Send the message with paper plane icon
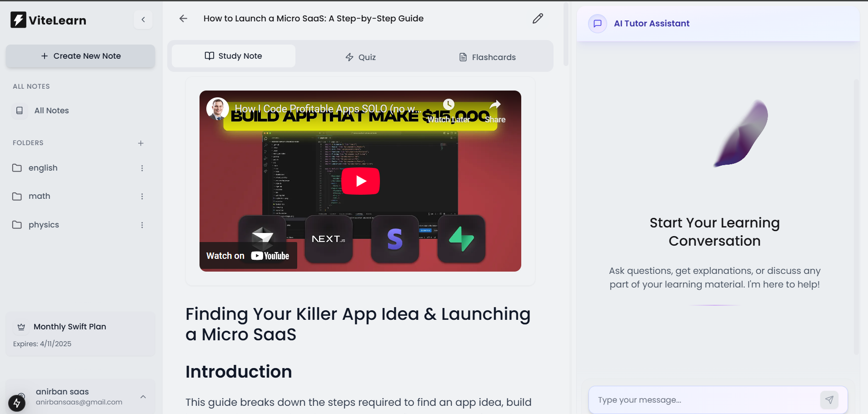Viewport: 868px width, 414px height. point(829,400)
